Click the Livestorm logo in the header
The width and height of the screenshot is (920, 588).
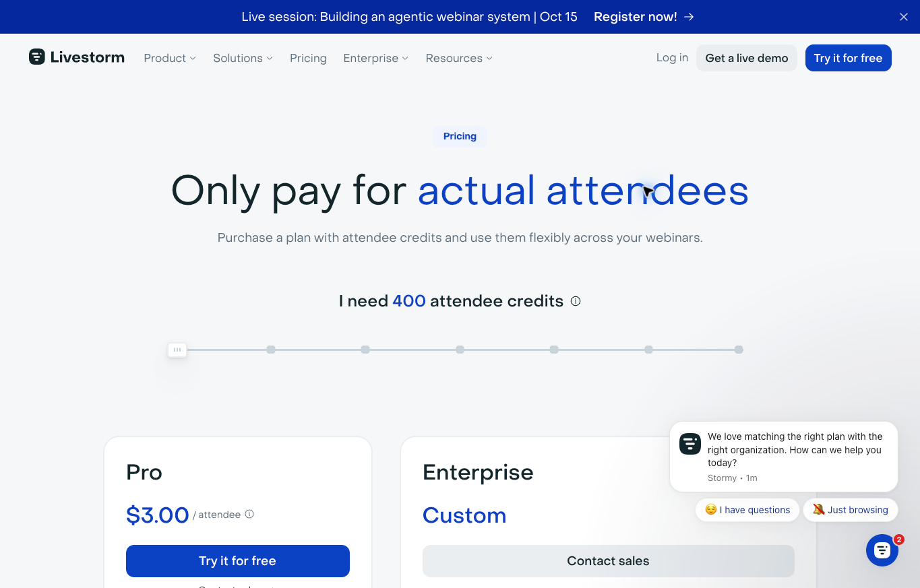pos(77,57)
